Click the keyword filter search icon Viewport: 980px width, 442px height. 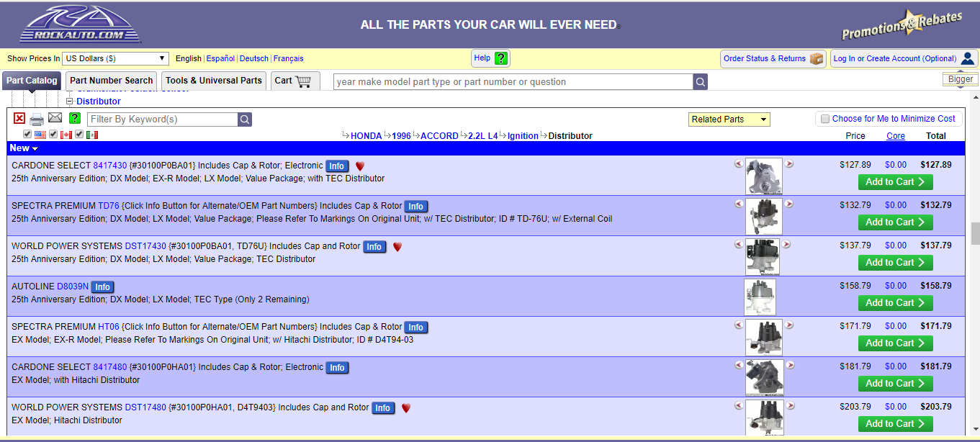click(x=245, y=119)
